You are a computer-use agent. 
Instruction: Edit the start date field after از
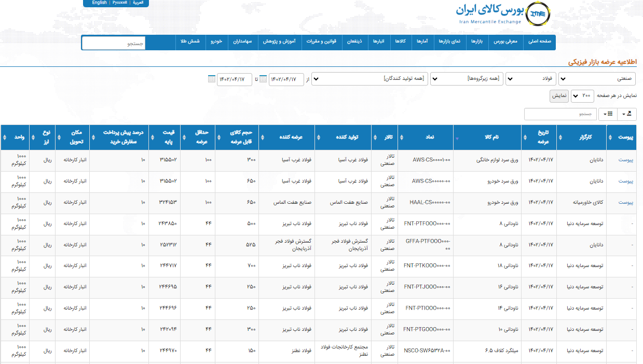pos(286,79)
